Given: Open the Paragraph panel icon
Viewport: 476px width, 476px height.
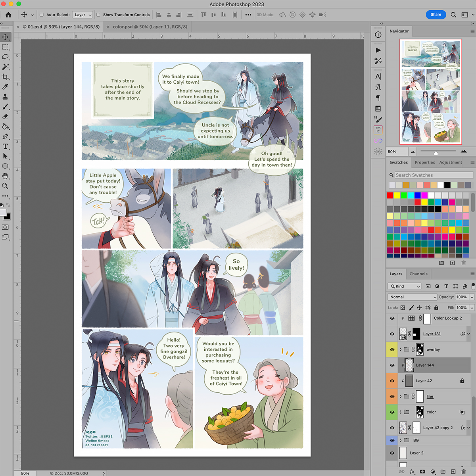Looking at the screenshot, I should pos(378,98).
